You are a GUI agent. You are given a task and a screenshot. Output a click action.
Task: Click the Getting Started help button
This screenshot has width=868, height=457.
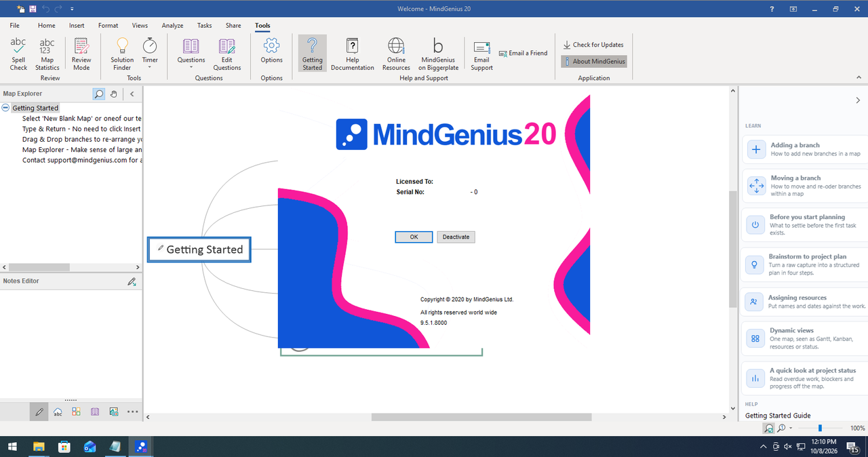[312, 54]
